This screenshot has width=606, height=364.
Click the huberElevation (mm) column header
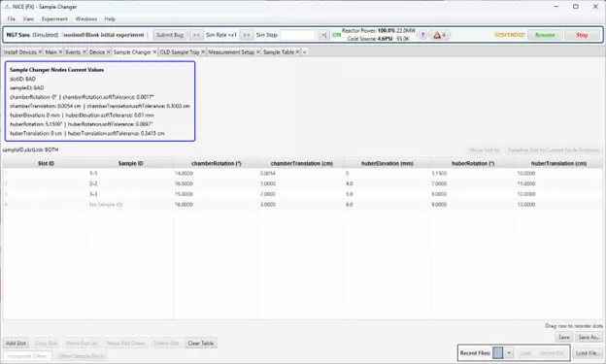[387, 163]
